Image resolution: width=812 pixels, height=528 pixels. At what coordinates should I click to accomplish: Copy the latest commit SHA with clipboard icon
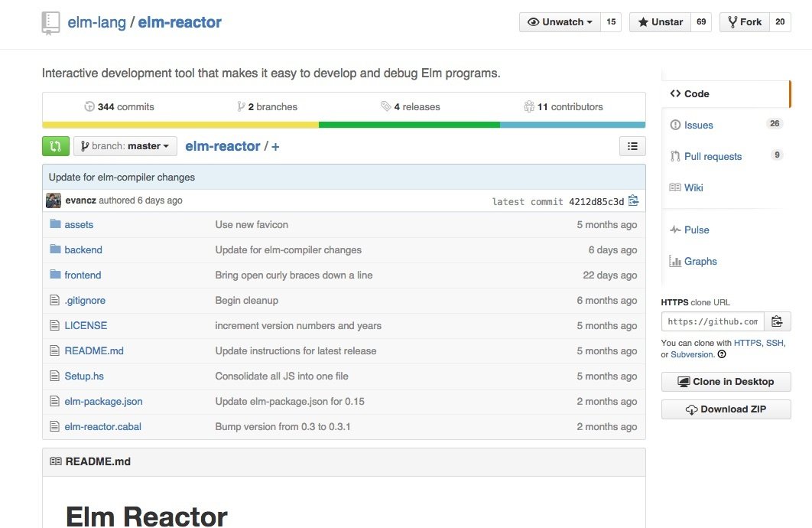pos(633,200)
